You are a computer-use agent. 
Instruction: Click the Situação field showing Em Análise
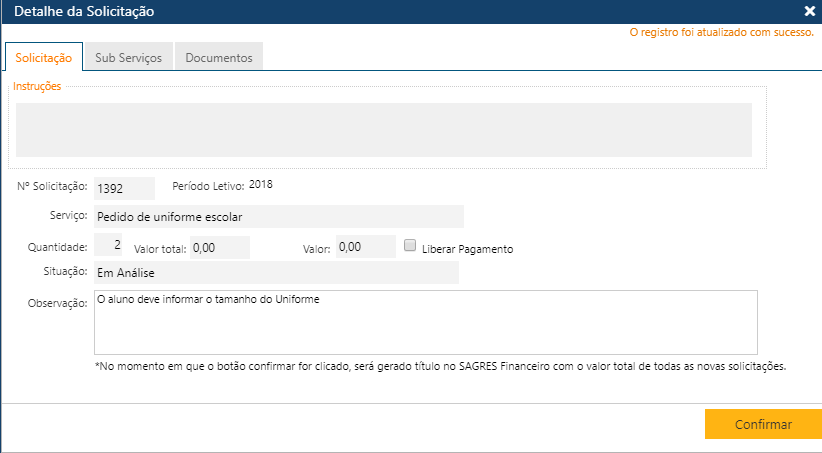[275, 272]
